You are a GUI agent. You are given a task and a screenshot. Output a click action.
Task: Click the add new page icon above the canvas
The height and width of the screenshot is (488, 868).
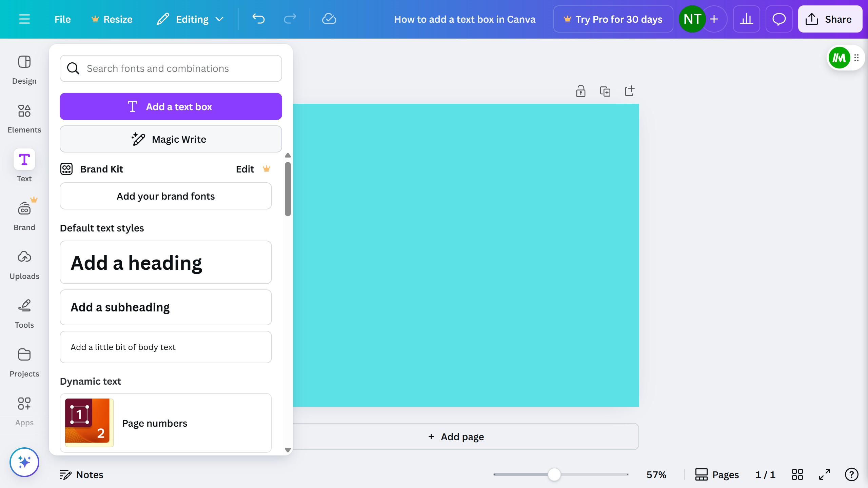[629, 91]
